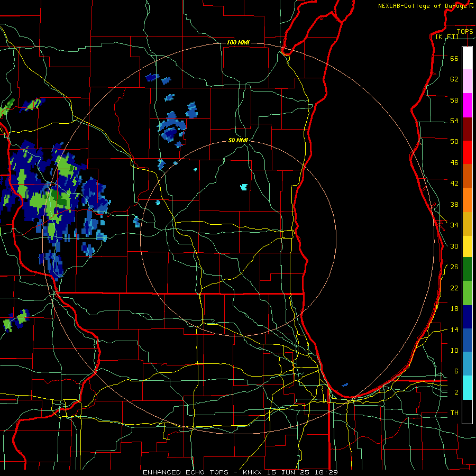The image size is (476, 476).
Task: Click the light pink legend swatch
Action: 467,81
